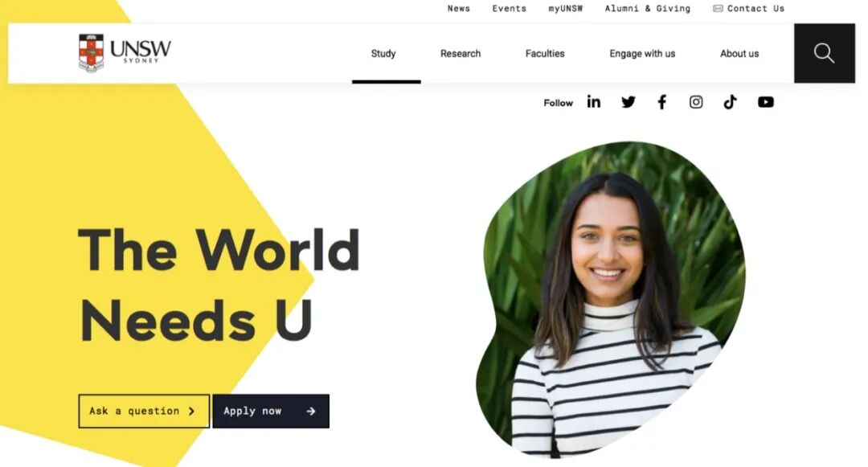The height and width of the screenshot is (467, 868).
Task: Go to the Facebook icon link
Action: (662, 102)
